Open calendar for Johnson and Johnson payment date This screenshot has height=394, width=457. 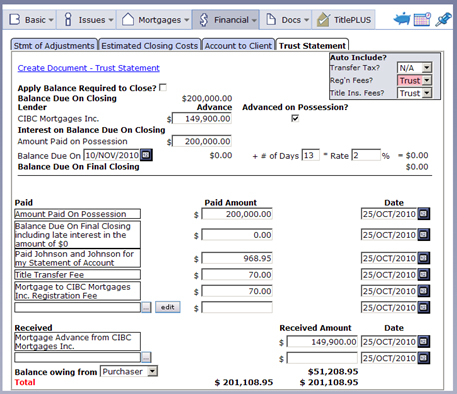(x=424, y=258)
